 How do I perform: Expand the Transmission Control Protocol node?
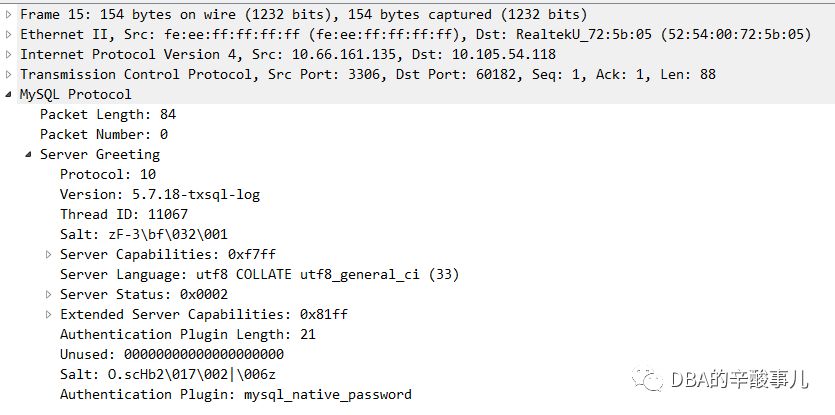coord(9,74)
